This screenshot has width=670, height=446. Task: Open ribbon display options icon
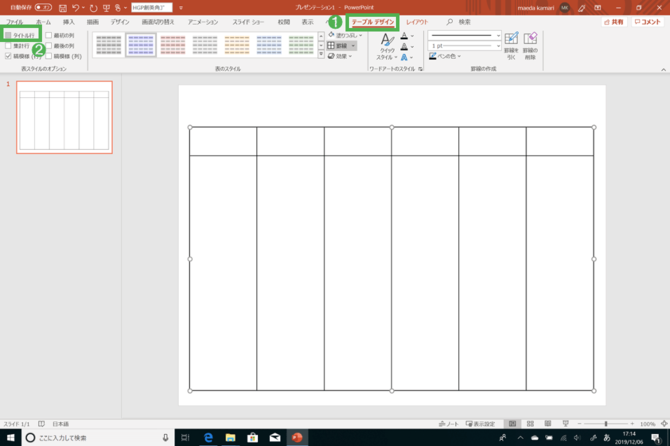598,8
